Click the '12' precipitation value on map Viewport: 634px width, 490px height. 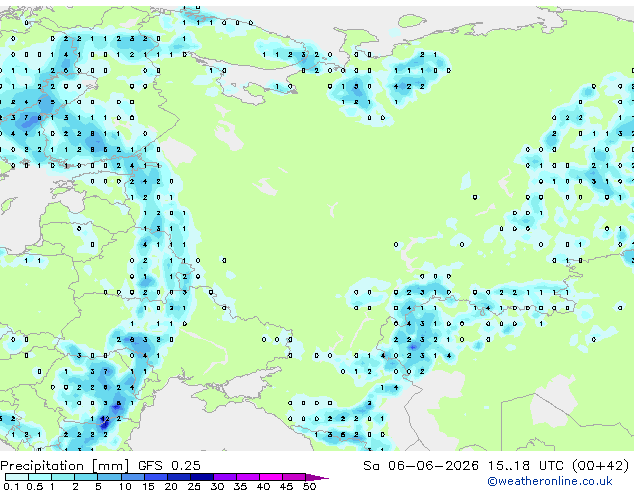(105, 419)
